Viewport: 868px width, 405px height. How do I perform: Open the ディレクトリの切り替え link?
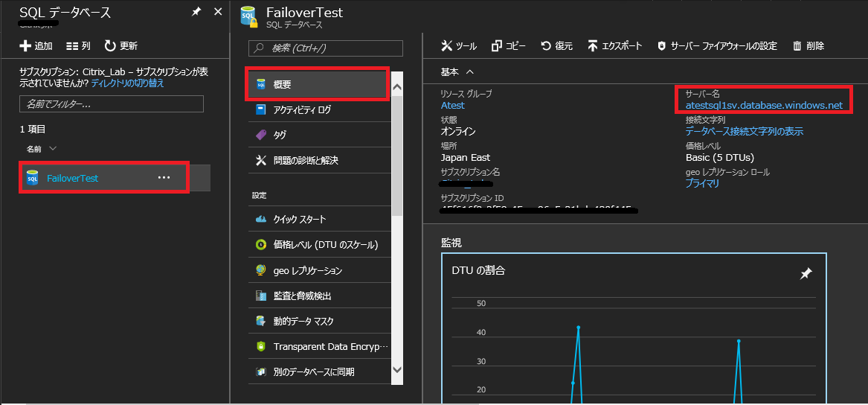(x=127, y=83)
